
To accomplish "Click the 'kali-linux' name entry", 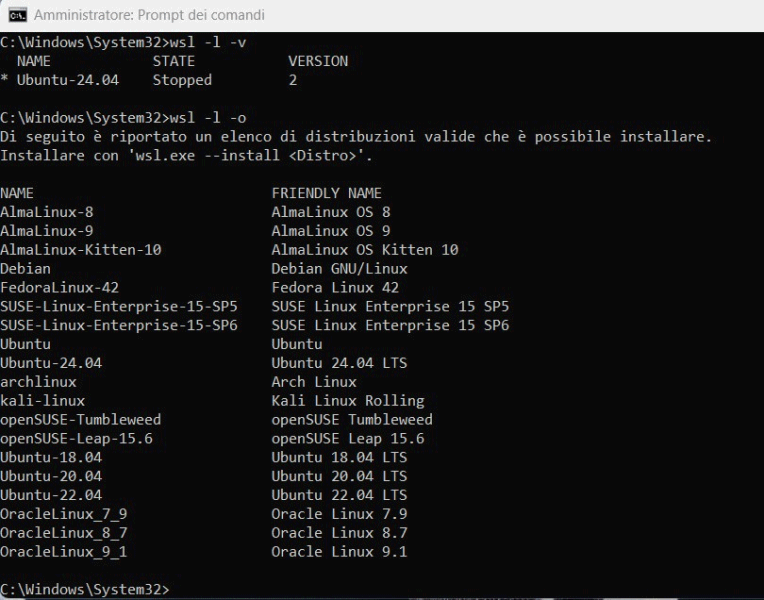I will click(x=42, y=401).
